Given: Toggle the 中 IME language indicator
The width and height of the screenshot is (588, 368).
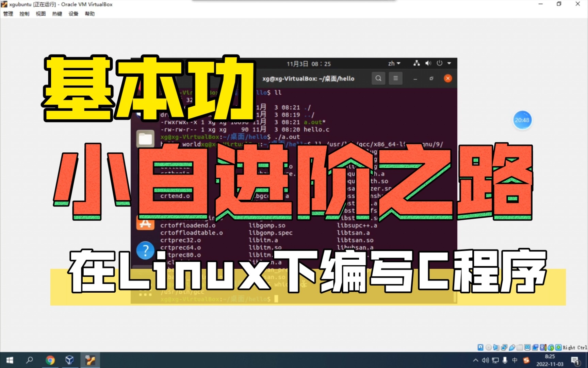Looking at the screenshot, I should click(x=514, y=360).
